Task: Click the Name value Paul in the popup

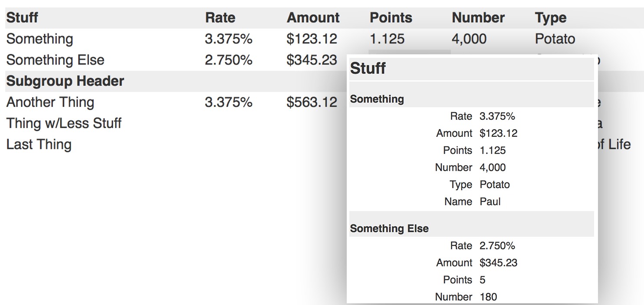Action: pos(490,202)
